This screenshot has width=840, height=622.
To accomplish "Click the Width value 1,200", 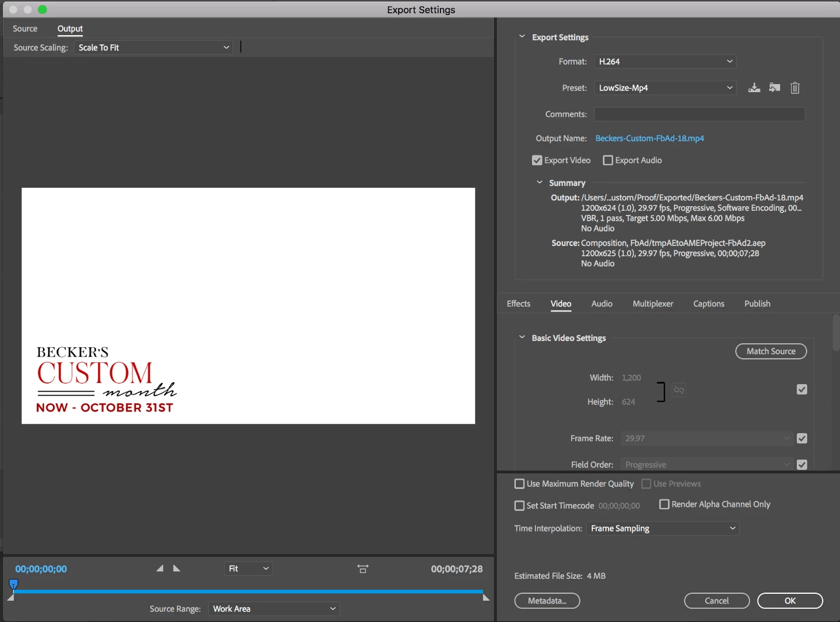I will (x=631, y=378).
